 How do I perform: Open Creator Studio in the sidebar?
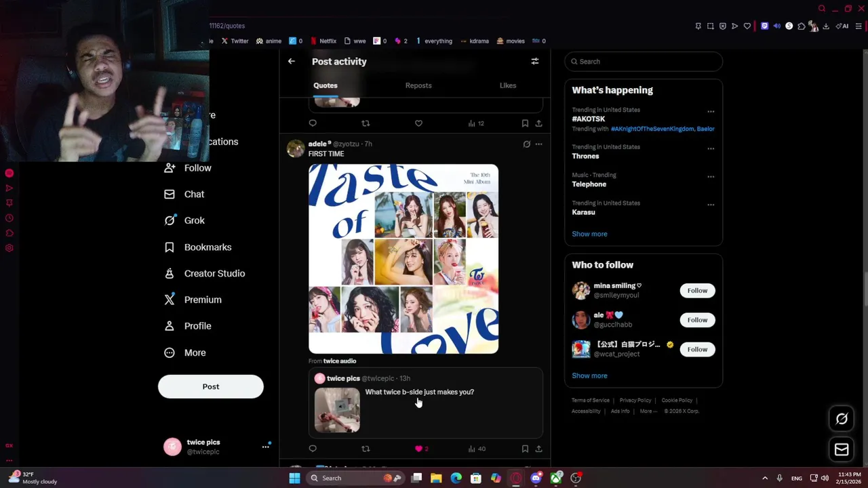point(205,274)
